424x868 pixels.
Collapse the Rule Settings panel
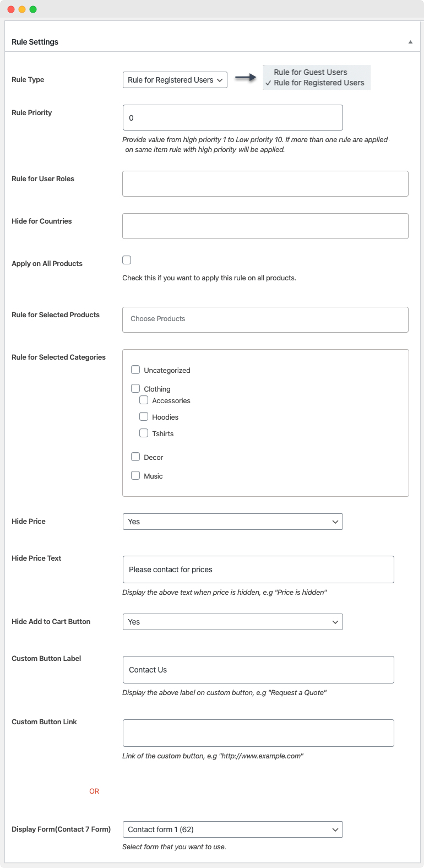coord(410,41)
